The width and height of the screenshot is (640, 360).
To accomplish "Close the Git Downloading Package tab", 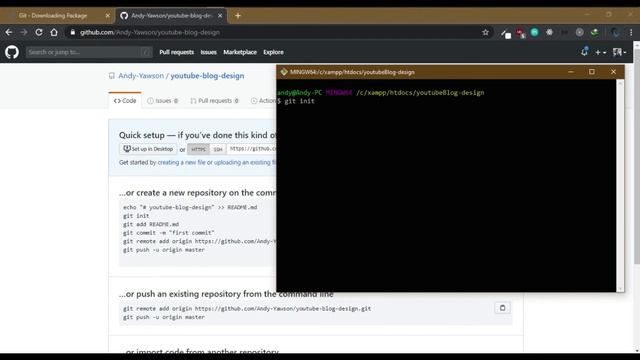I will pyautogui.click(x=108, y=16).
